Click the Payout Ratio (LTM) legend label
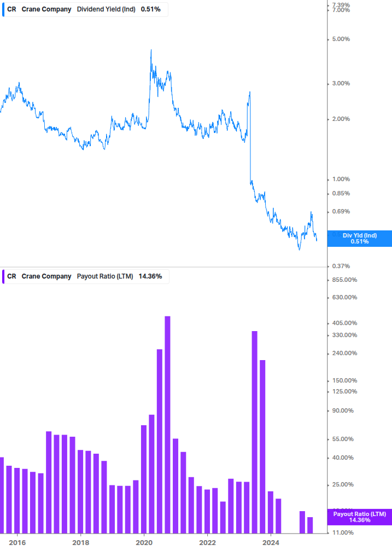This screenshot has height=550, width=392. (105, 276)
